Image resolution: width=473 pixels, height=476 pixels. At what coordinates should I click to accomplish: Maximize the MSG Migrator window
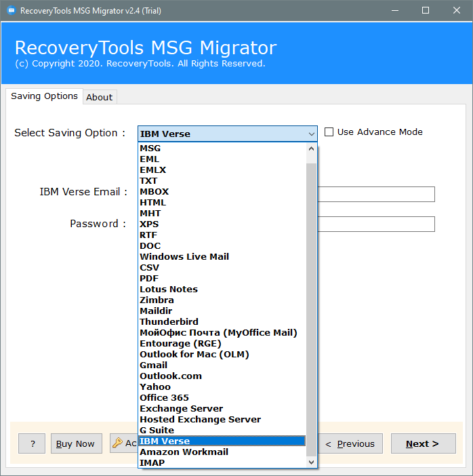click(x=426, y=11)
